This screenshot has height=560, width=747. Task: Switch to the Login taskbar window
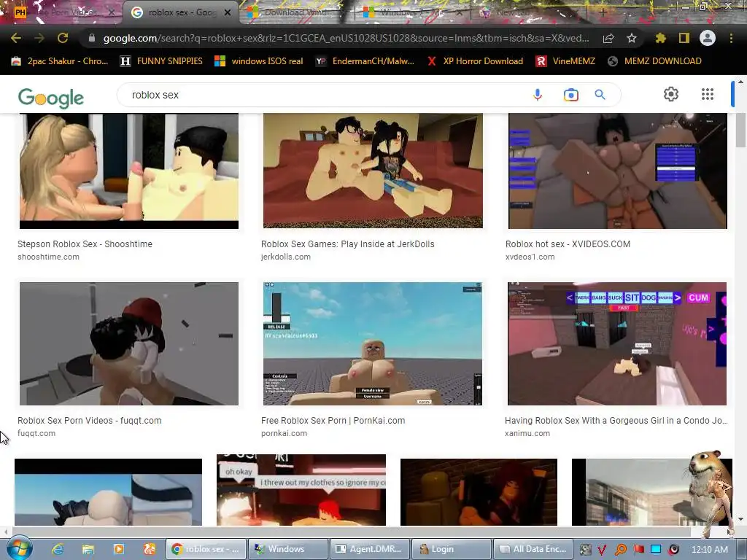click(x=452, y=549)
